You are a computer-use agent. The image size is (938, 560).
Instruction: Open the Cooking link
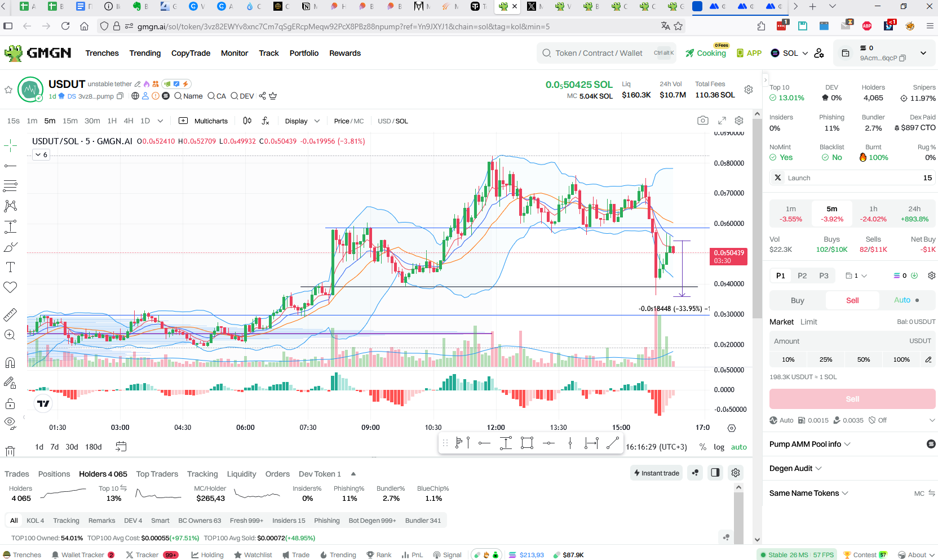[706, 53]
